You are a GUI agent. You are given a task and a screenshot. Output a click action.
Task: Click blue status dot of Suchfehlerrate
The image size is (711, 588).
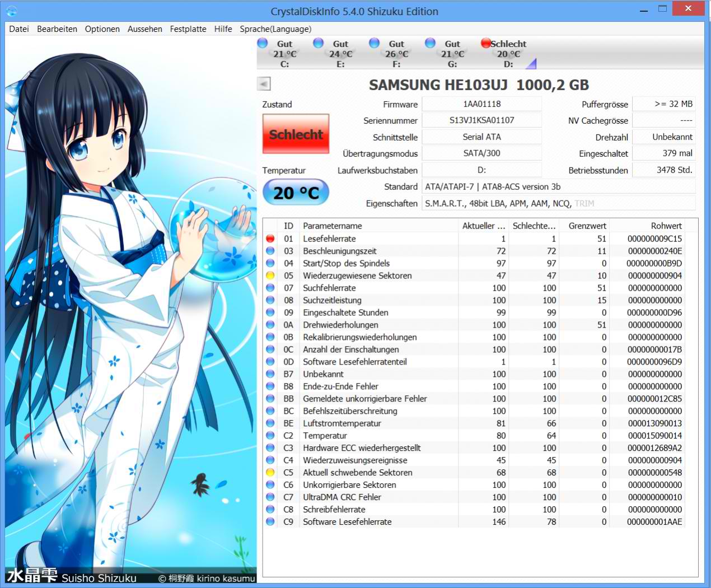click(x=270, y=288)
